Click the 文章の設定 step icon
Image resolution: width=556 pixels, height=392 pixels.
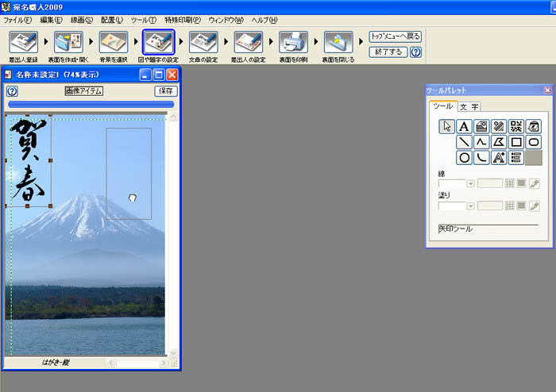click(203, 43)
